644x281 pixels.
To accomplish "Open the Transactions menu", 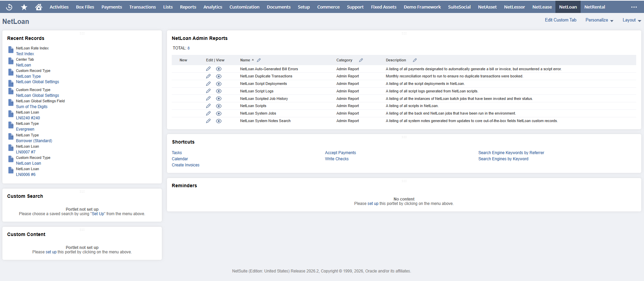I will (x=142, y=7).
